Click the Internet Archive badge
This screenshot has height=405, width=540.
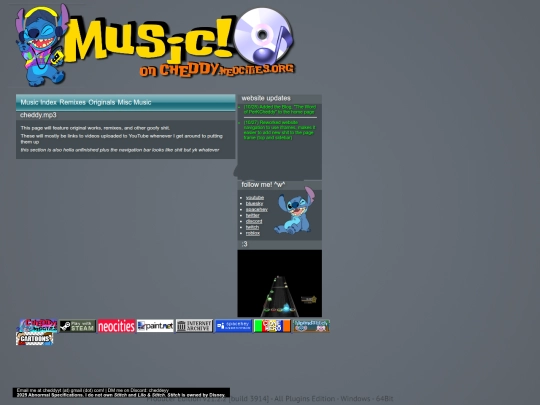194,326
